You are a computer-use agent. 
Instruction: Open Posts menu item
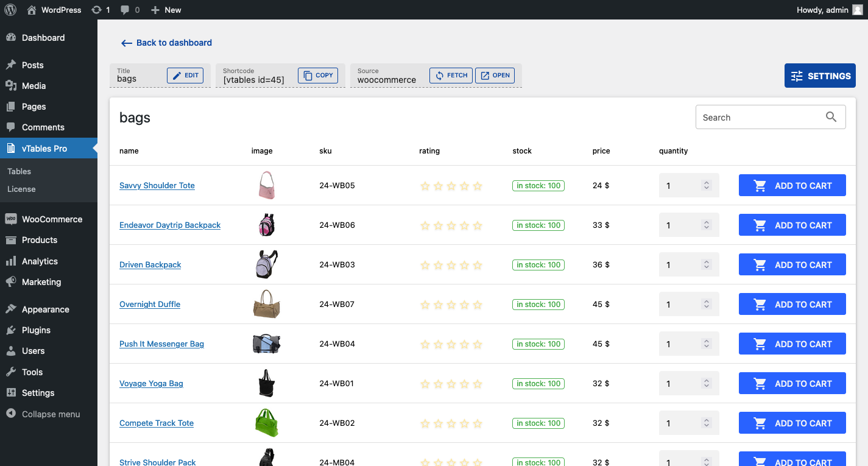coord(49,65)
